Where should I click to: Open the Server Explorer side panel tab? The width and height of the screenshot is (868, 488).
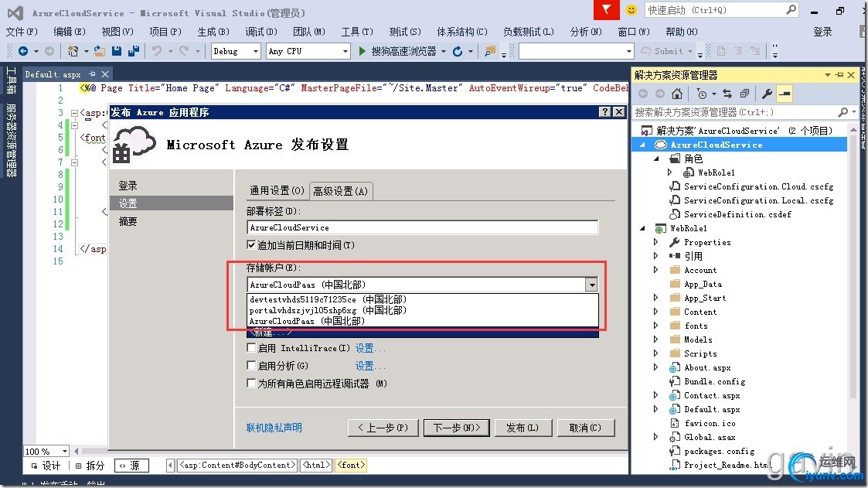[11, 140]
